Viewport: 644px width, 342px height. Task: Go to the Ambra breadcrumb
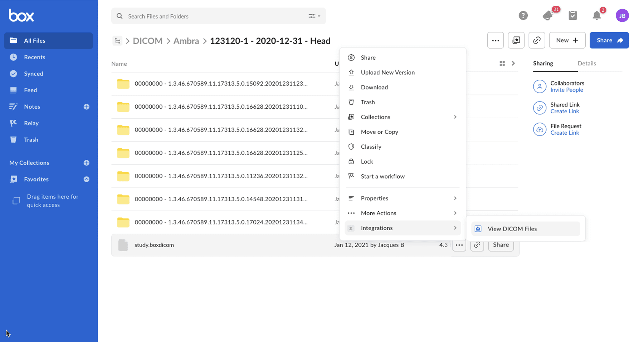(x=186, y=41)
